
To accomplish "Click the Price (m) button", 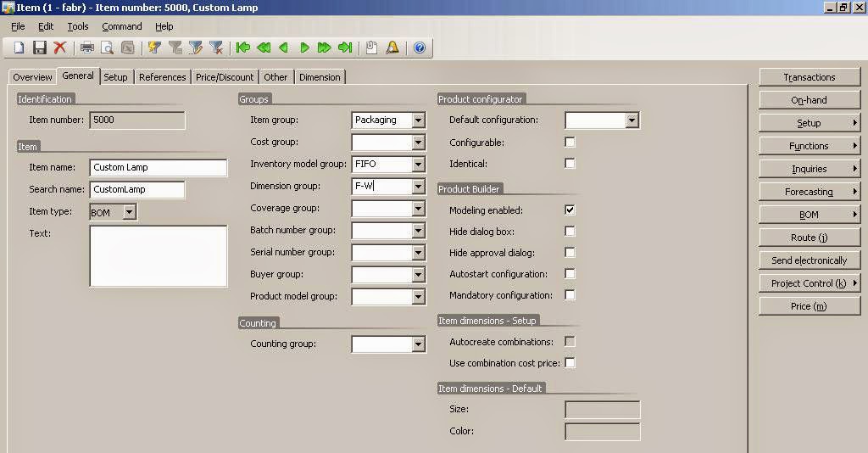I will coord(810,306).
